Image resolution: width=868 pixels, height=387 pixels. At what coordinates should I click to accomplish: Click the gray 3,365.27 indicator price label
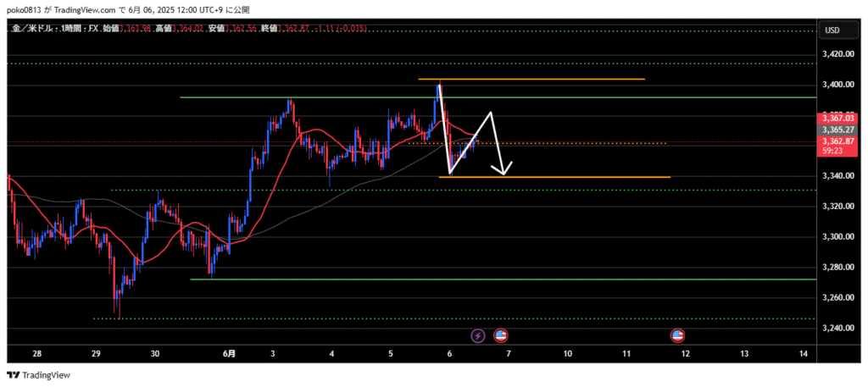837,130
